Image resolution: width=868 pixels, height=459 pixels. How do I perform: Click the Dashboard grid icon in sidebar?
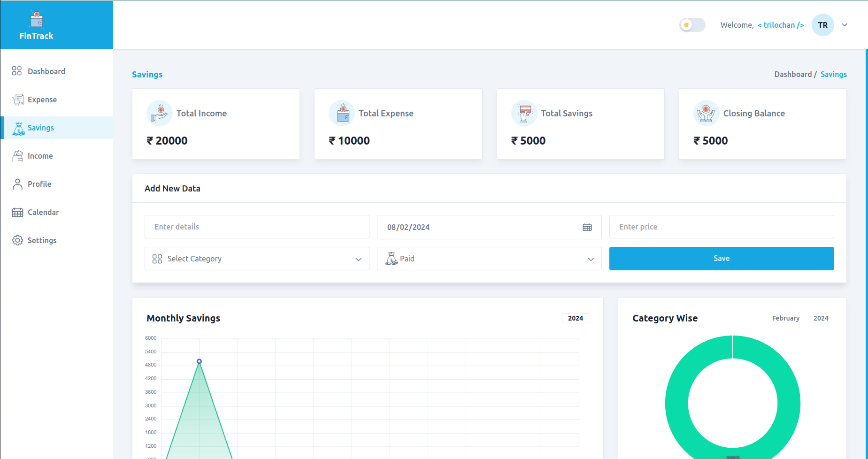pos(17,71)
